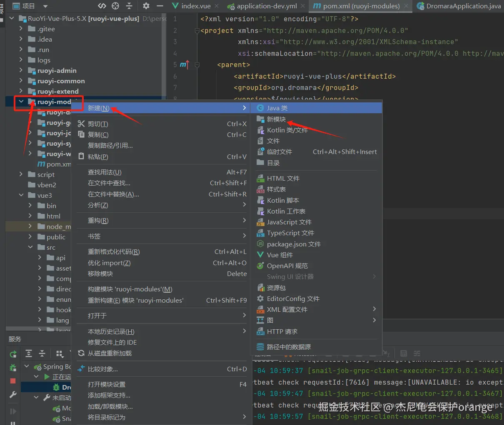Choose Vue 组件 in the New submenu
The width and height of the screenshot is (504, 425).
pos(316,255)
